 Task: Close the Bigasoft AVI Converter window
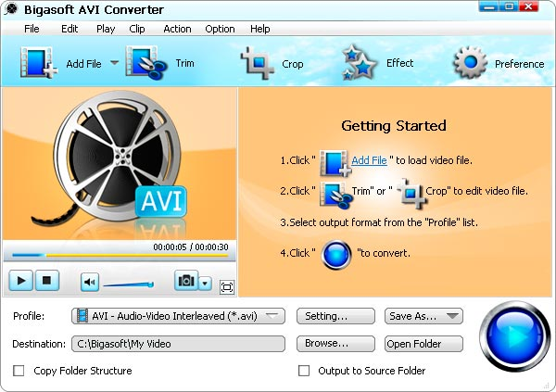pos(529,7)
